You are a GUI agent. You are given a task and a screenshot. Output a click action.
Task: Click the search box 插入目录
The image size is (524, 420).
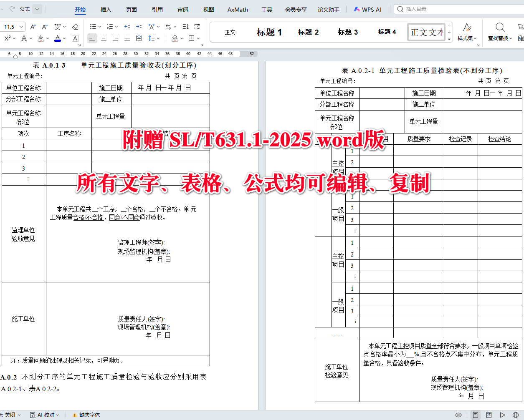coord(459,9)
